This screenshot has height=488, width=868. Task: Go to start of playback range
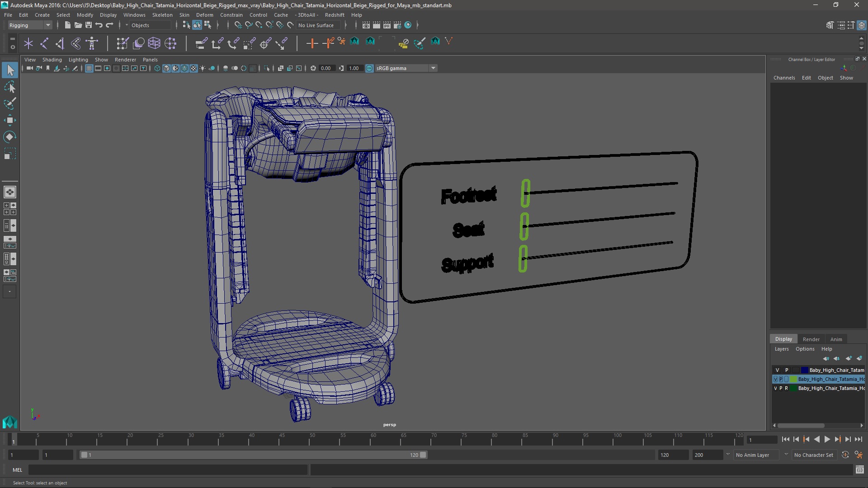pos(786,439)
